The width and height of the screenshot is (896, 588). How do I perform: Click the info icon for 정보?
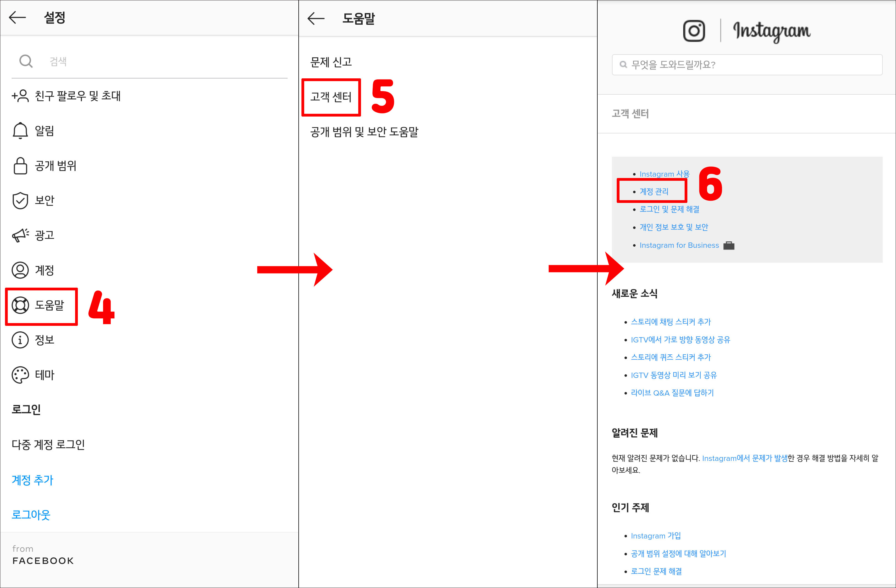pos(20,340)
